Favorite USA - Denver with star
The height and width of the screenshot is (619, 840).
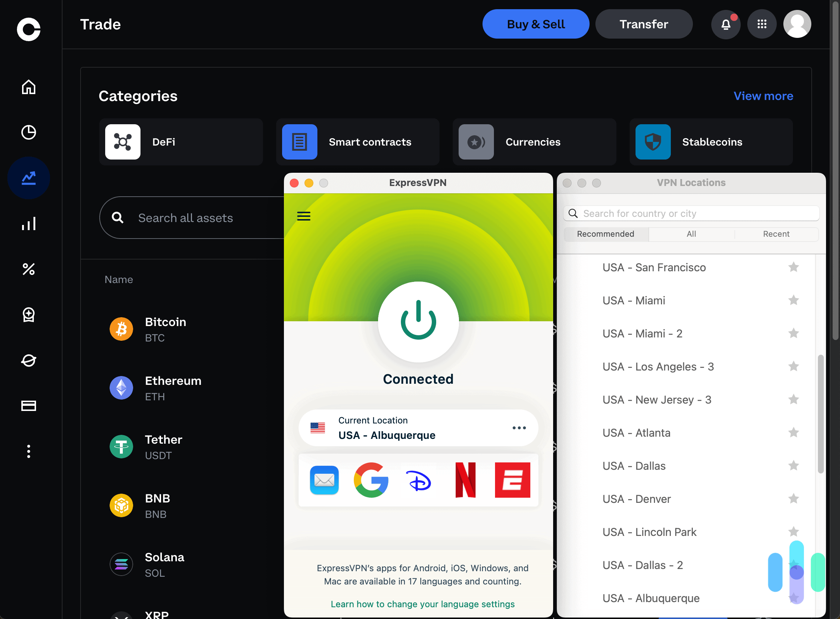tap(794, 499)
